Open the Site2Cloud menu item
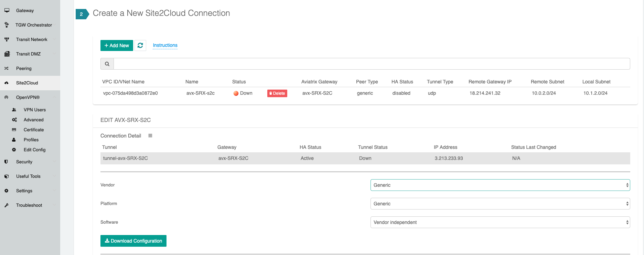Viewport: 644px width, 255px height. tap(27, 83)
